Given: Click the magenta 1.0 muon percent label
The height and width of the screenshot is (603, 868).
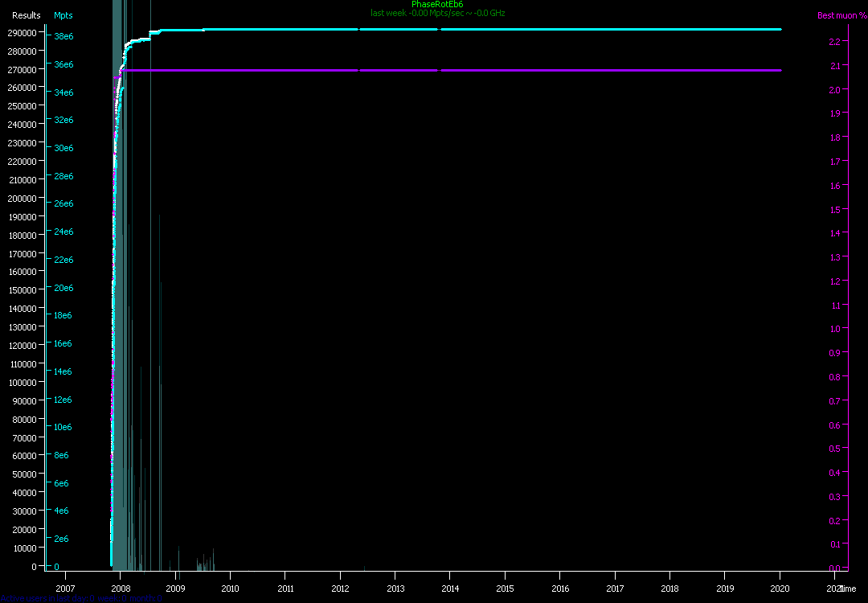Looking at the screenshot, I should click(833, 329).
